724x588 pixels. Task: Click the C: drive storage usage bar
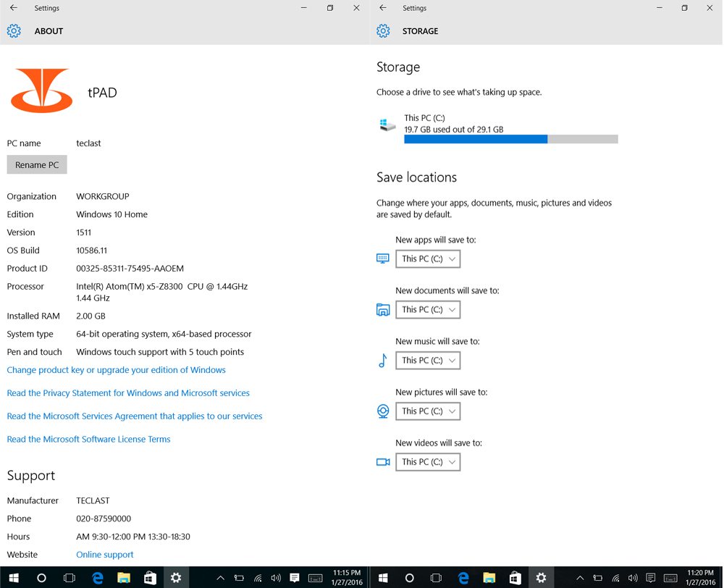click(x=511, y=139)
